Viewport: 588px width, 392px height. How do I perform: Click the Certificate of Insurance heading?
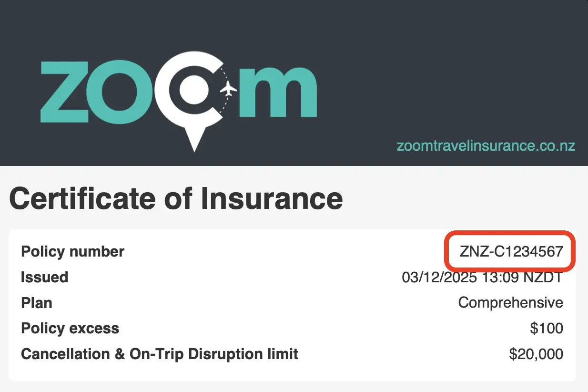click(x=176, y=198)
